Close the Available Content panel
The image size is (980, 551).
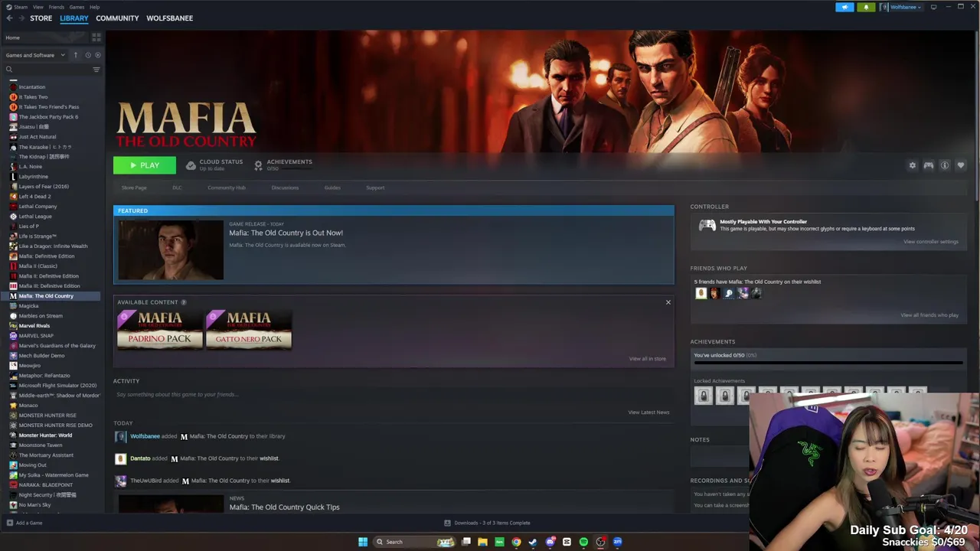pyautogui.click(x=668, y=302)
